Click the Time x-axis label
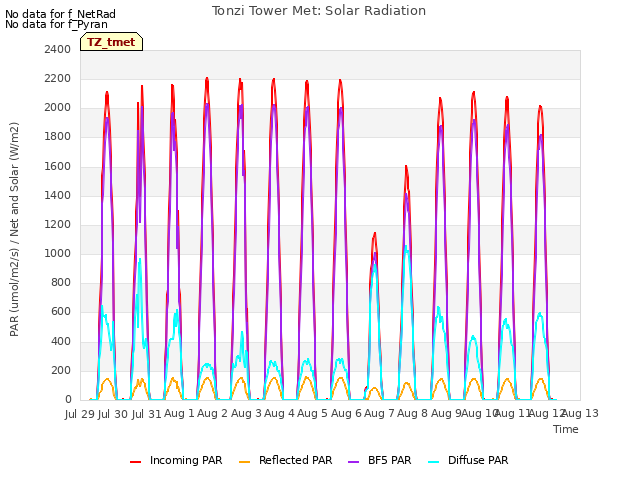The width and height of the screenshot is (640, 480). [566, 429]
